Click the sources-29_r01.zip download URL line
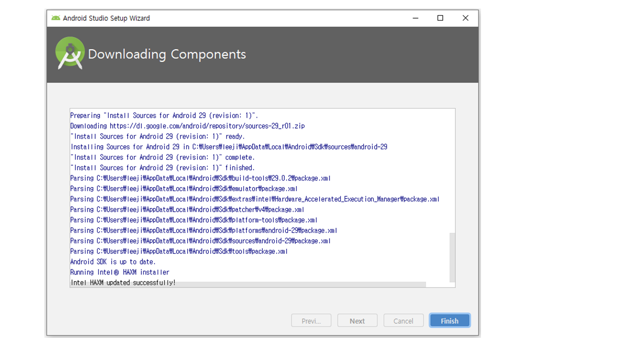Image resolution: width=644 pixels, height=362 pixels. (187, 126)
